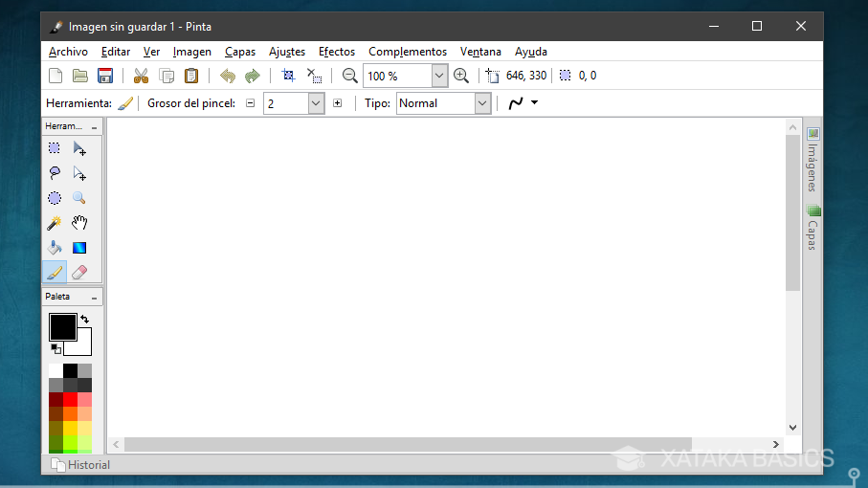The image size is (868, 488).
Task: Open the Capas menu
Action: click(239, 52)
